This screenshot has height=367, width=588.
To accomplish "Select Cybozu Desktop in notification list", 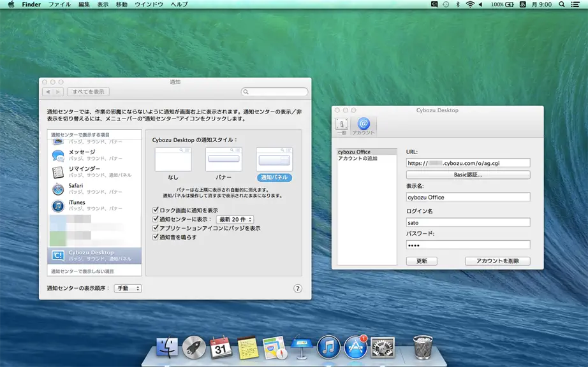I will [x=94, y=255].
